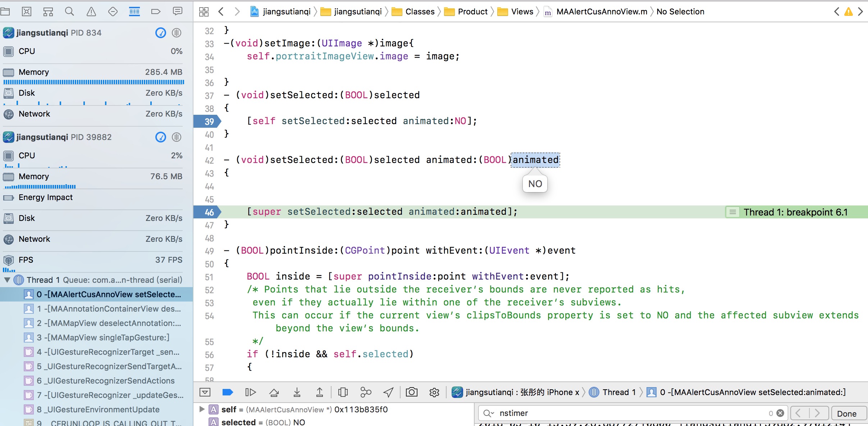Select the debug navigator icon
Image resolution: width=868 pixels, height=426 pixels.
134,12
